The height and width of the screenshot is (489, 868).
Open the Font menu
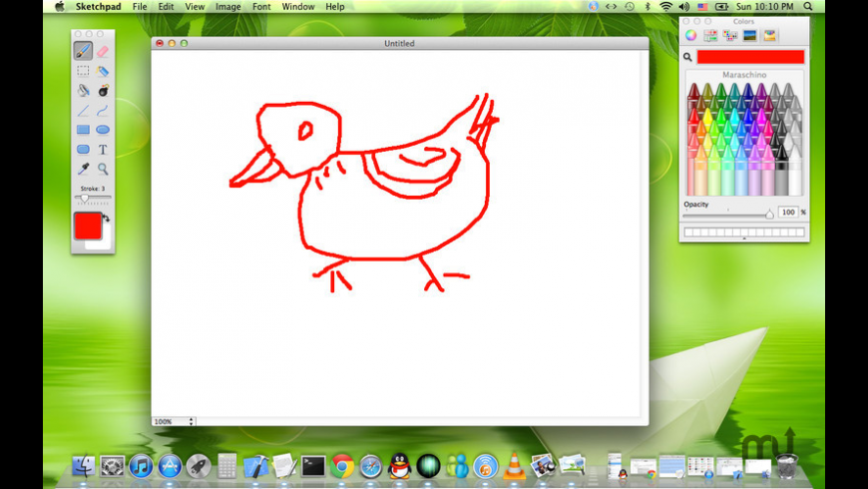(261, 7)
